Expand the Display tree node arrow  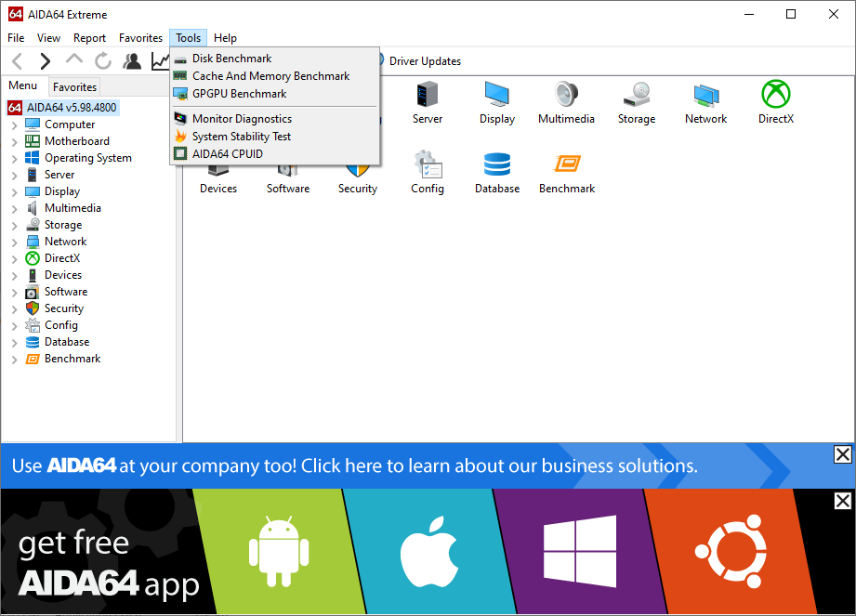(14, 192)
